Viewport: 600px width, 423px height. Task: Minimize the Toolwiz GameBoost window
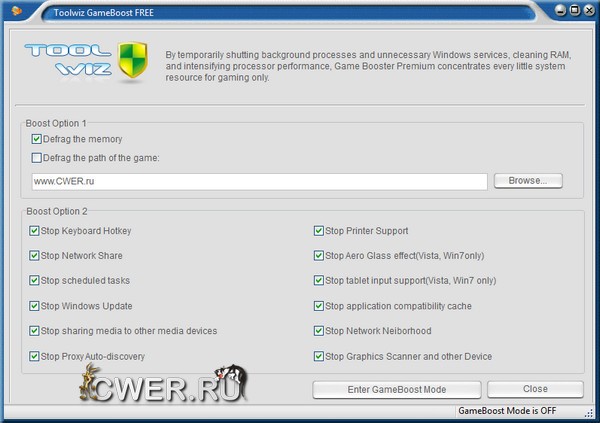[x=558, y=12]
